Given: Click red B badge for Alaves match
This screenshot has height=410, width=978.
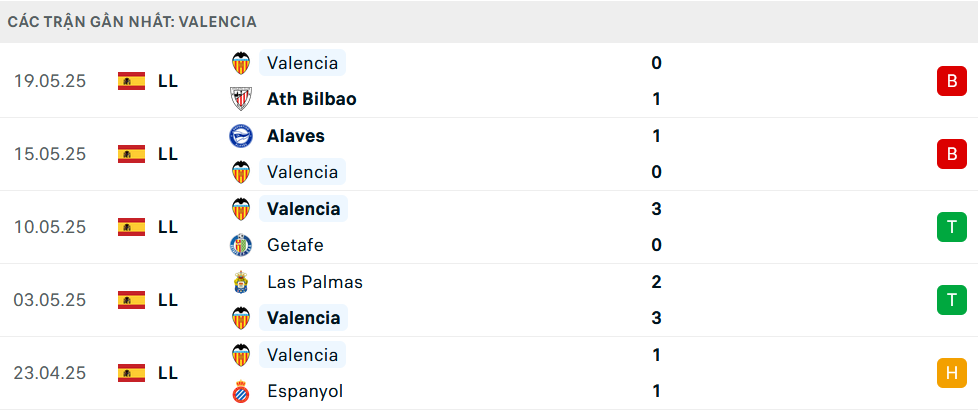Looking at the screenshot, I should pos(952,154).
